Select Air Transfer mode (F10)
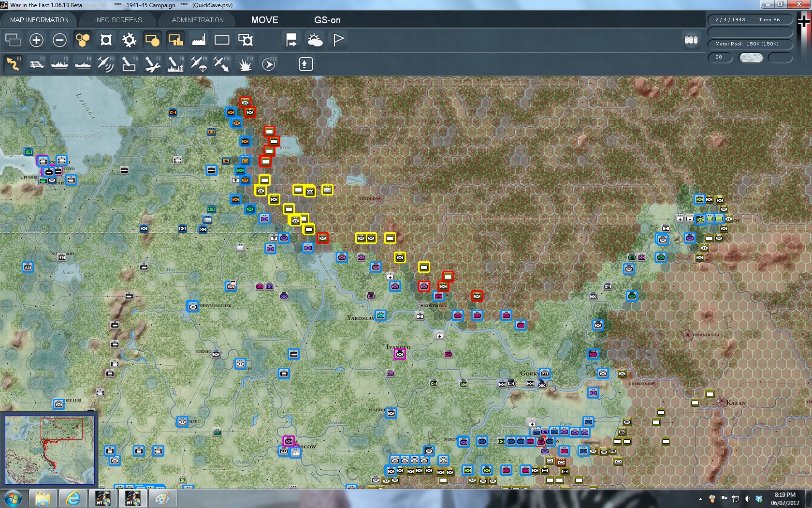Viewport: 812px width, 508px height. click(222, 64)
